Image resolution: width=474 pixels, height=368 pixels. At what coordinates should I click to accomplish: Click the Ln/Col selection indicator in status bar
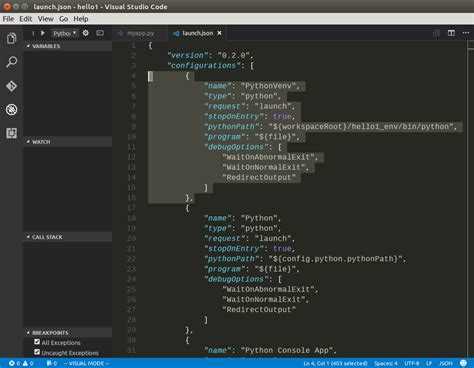pyautogui.click(x=335, y=363)
